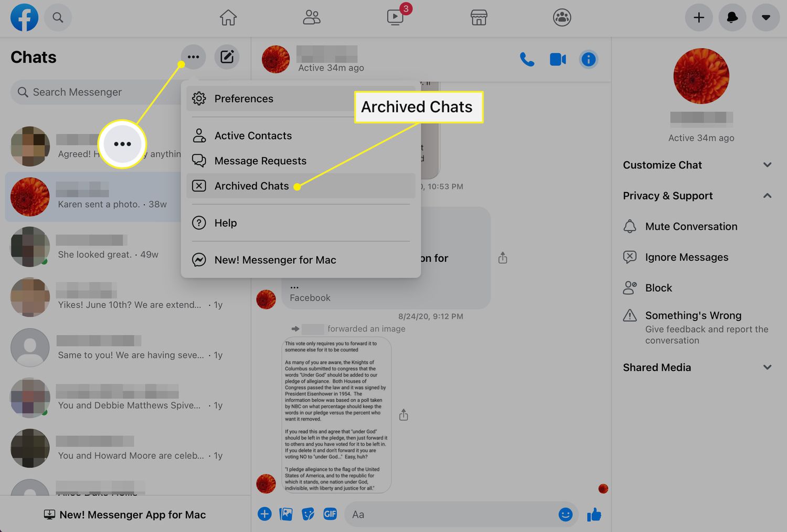
Task: Open the forwarded pledge text image
Action: [x=336, y=415]
